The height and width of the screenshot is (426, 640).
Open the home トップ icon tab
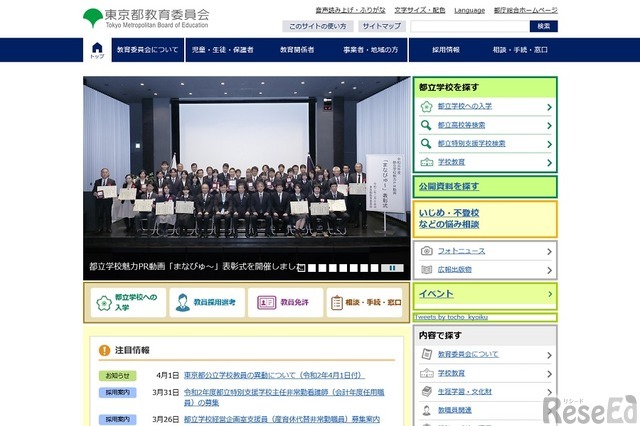tap(97, 50)
